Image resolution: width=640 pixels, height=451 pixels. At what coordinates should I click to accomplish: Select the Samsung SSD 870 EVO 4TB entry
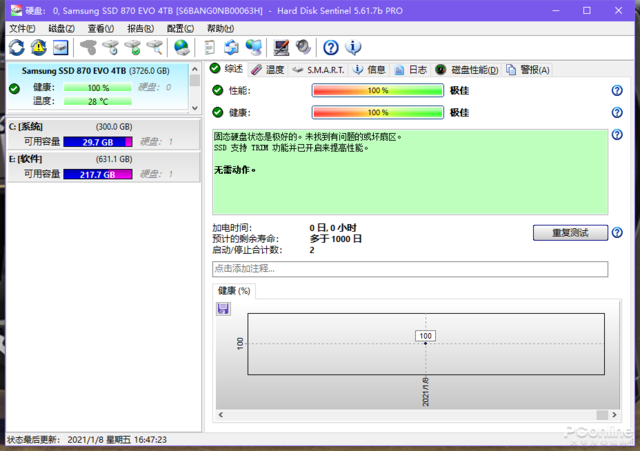click(98, 87)
